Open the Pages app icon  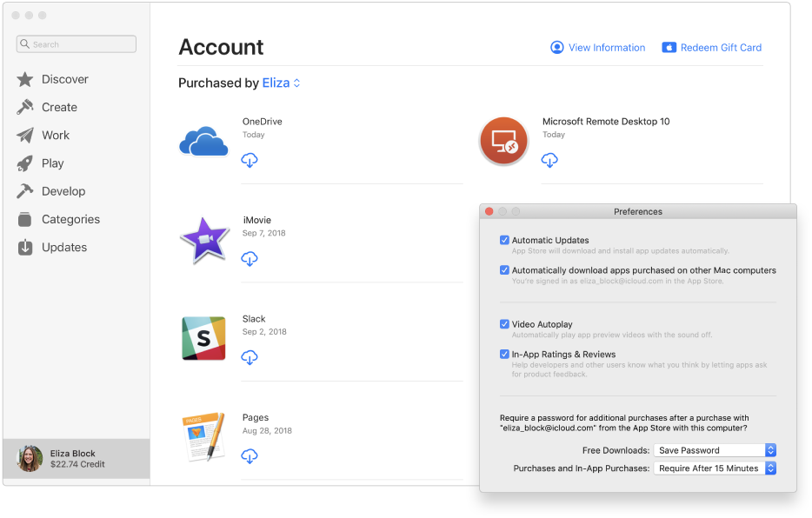pos(204,437)
